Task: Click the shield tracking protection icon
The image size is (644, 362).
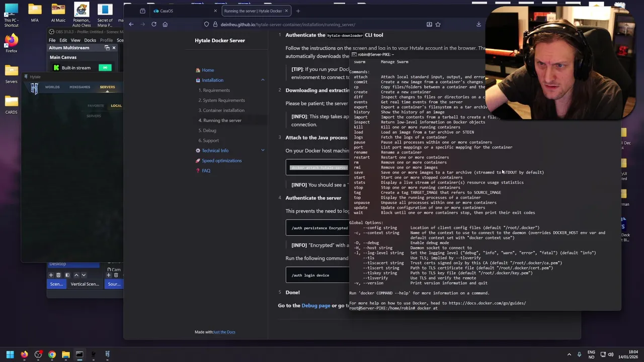Action: pyautogui.click(x=206, y=24)
